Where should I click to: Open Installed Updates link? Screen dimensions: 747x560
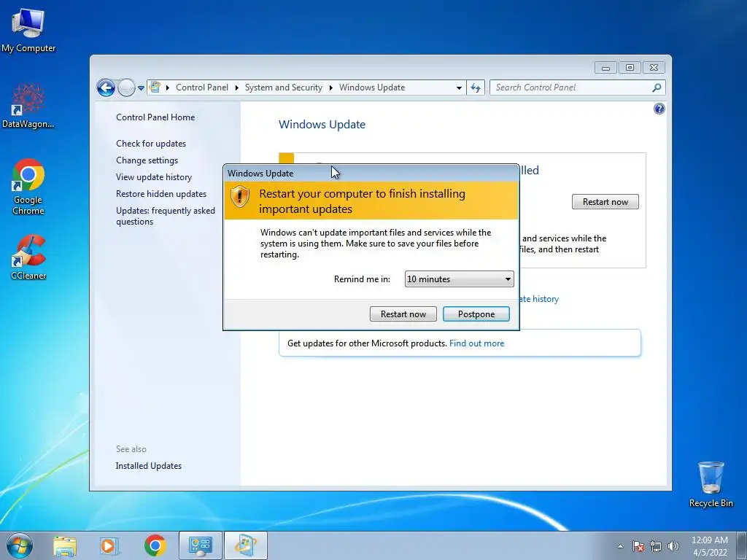pos(148,466)
